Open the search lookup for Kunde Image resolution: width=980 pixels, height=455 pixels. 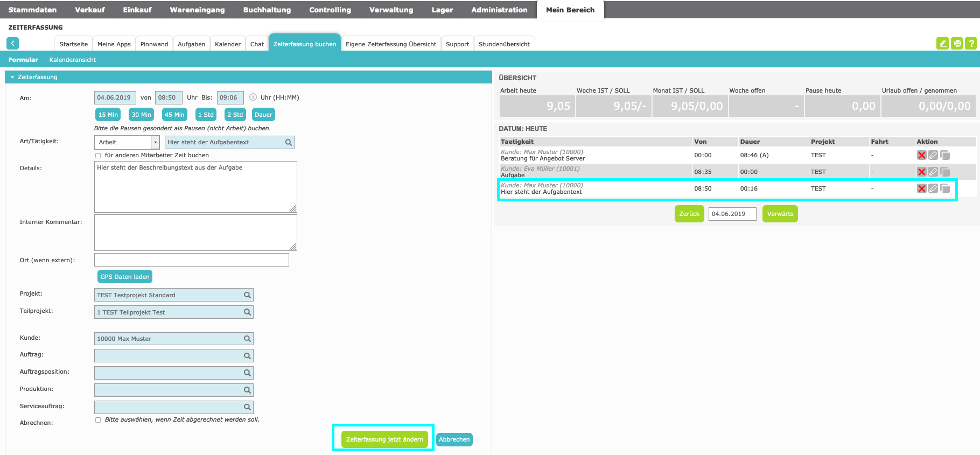(x=247, y=339)
